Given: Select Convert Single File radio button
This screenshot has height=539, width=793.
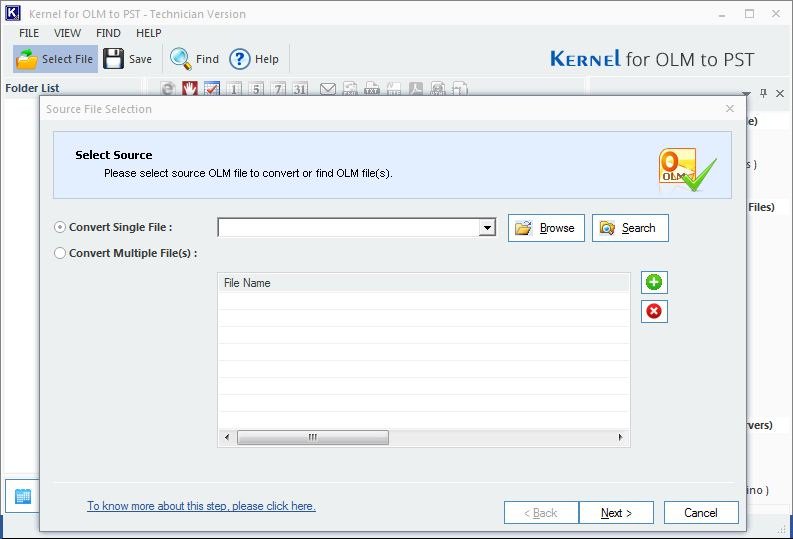Looking at the screenshot, I should 60,228.
